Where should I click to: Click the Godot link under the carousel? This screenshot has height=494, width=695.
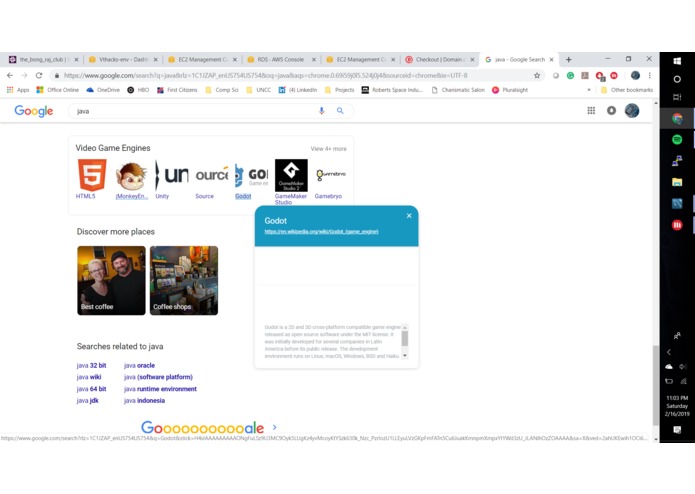pyautogui.click(x=243, y=196)
